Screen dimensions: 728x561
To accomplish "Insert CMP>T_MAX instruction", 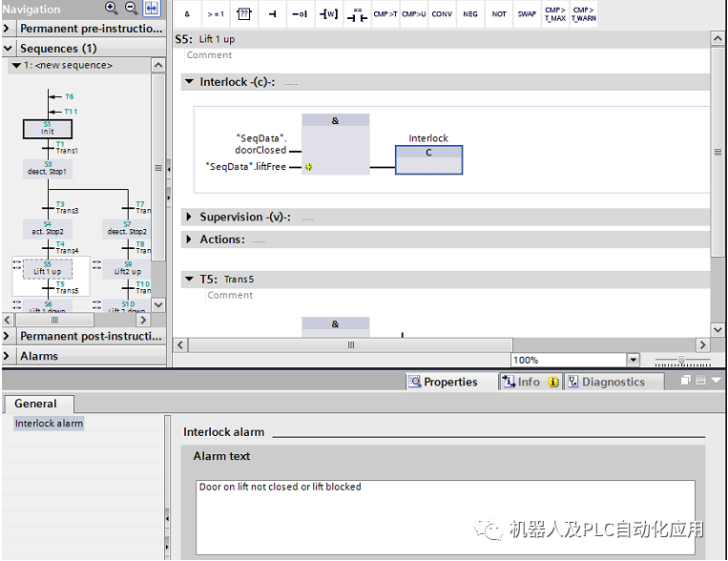I will tap(555, 14).
